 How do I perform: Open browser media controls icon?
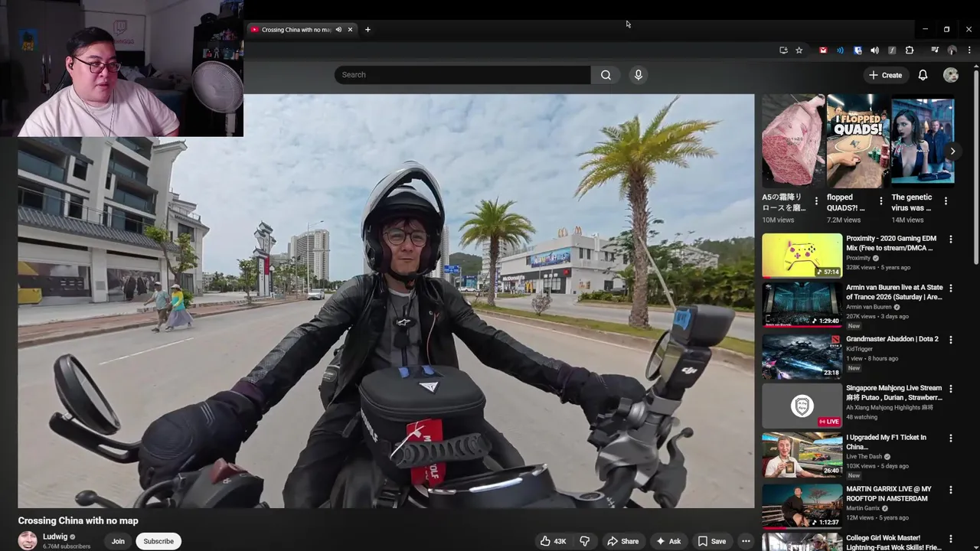(935, 51)
